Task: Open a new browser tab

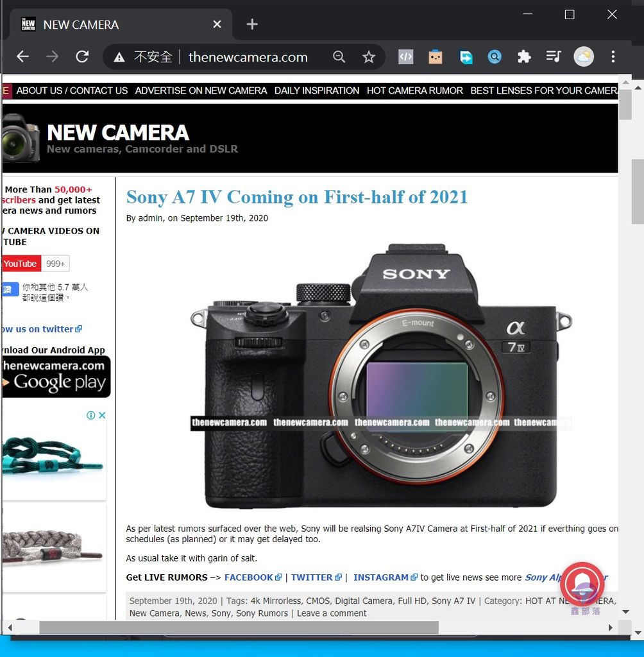Action: pyautogui.click(x=252, y=24)
